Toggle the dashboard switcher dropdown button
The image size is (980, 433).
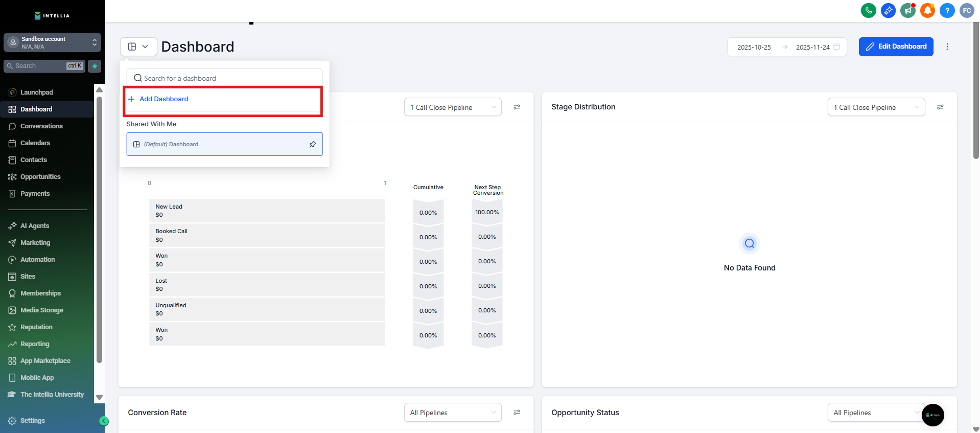click(138, 47)
